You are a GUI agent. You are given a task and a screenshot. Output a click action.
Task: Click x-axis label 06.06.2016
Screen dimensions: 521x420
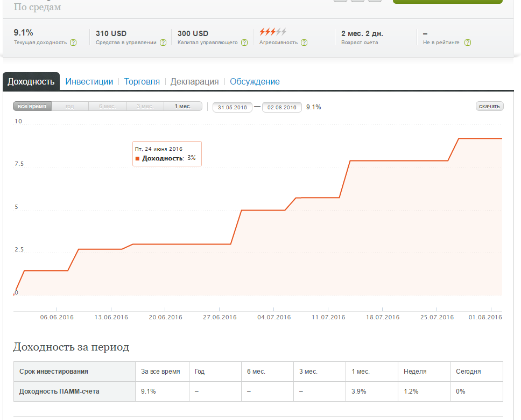57,317
